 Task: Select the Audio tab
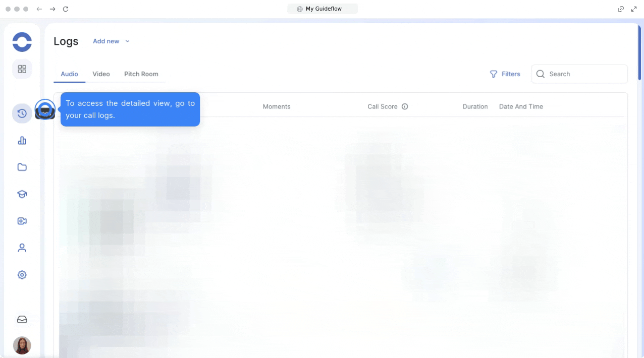point(69,74)
